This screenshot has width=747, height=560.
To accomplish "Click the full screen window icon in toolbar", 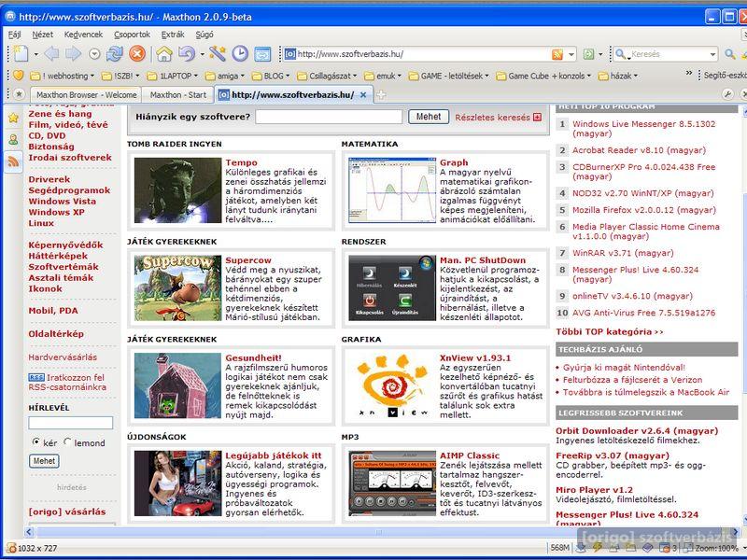I will (262, 54).
